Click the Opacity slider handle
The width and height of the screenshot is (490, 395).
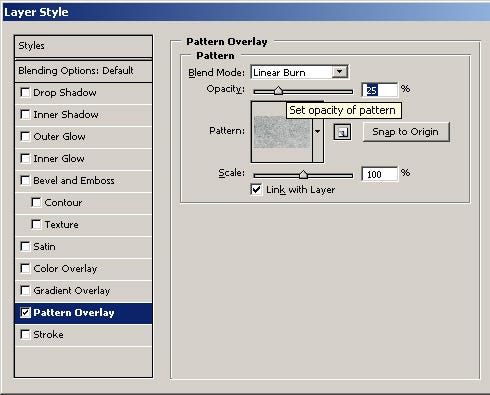[x=278, y=90]
